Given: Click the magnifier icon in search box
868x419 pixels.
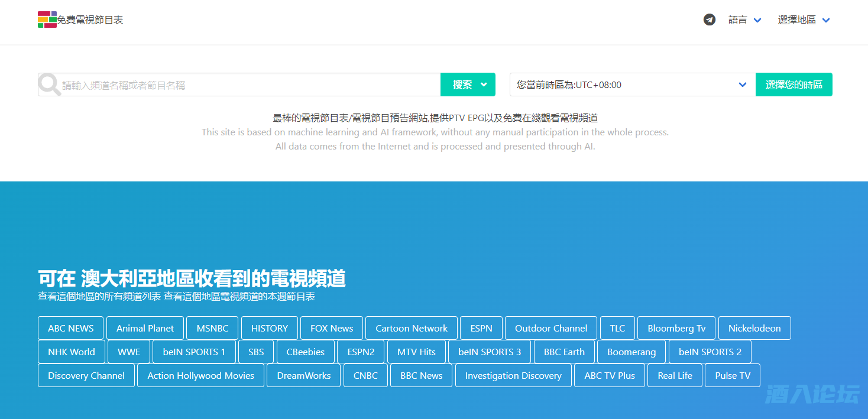Looking at the screenshot, I should click(50, 85).
